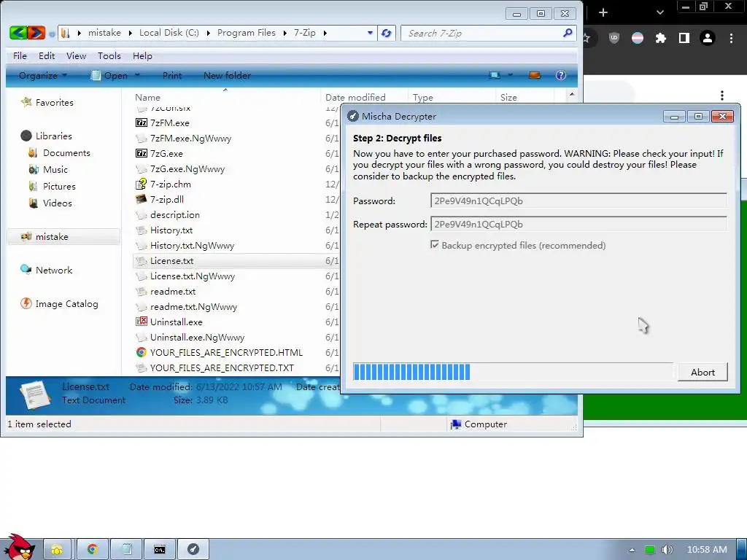The image size is (747, 560).
Task: Expand the Open button dropdown arrow
Action: (138, 75)
